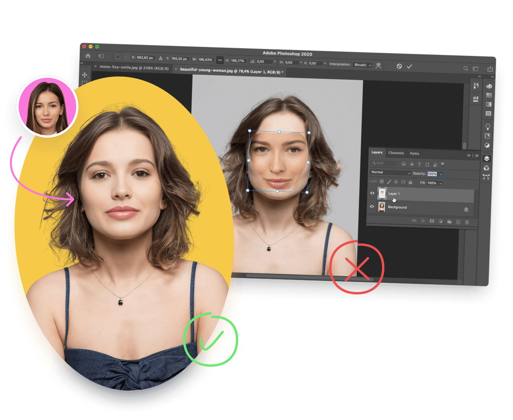The image size is (513, 420).
Task: Filter layers by adjustment layers icon
Action: pyautogui.click(x=412, y=164)
